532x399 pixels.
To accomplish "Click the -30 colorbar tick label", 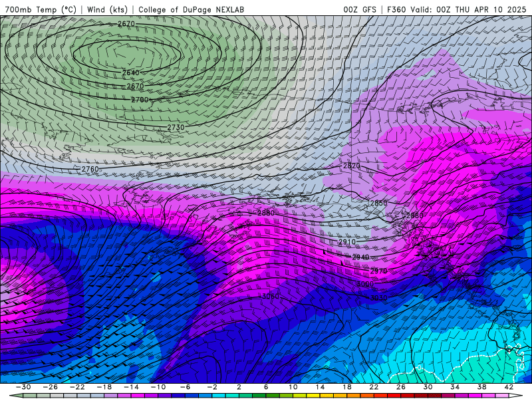I will pos(23,387).
